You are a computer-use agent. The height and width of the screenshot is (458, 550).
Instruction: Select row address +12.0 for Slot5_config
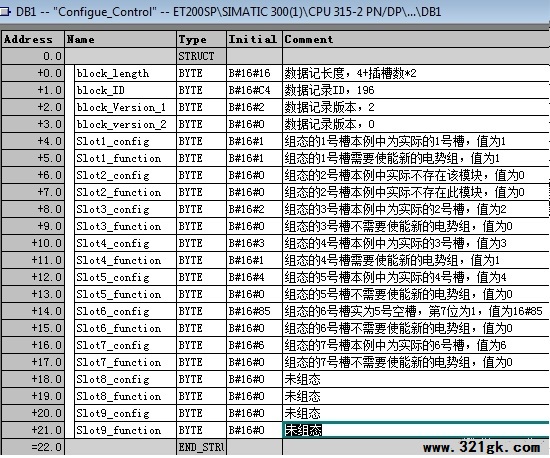(33, 277)
